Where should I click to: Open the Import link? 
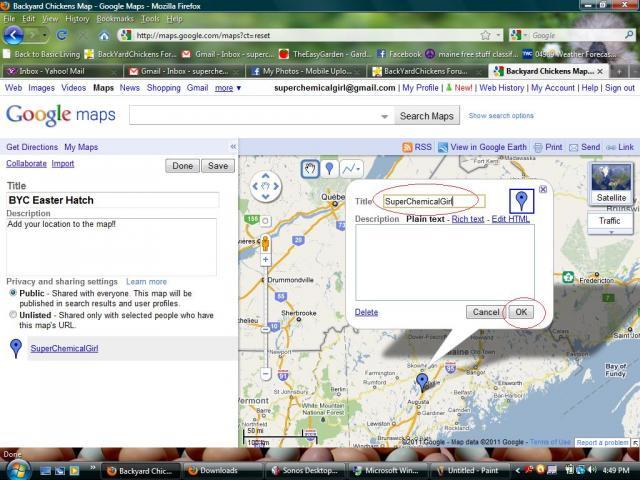pyautogui.click(x=62, y=164)
